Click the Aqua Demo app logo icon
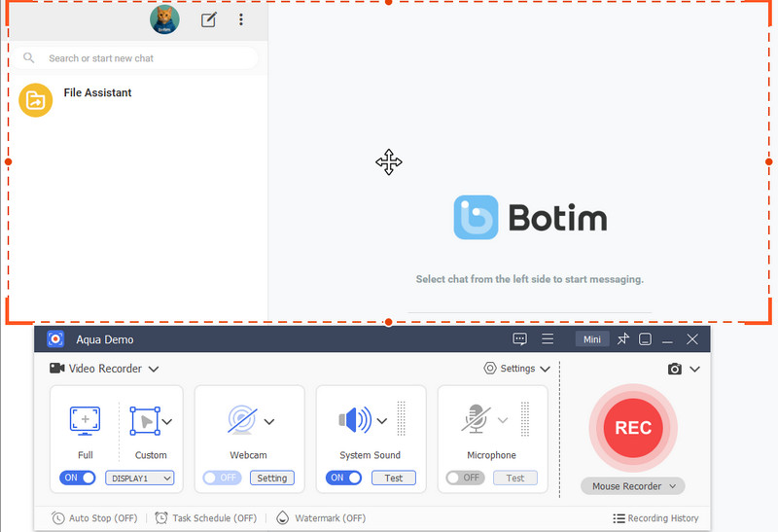The width and height of the screenshot is (778, 532). click(55, 339)
